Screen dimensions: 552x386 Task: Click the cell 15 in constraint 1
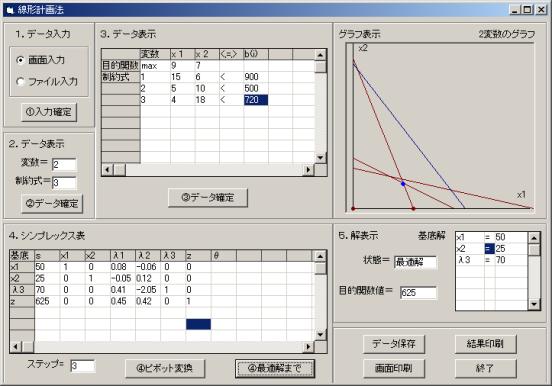(182, 77)
